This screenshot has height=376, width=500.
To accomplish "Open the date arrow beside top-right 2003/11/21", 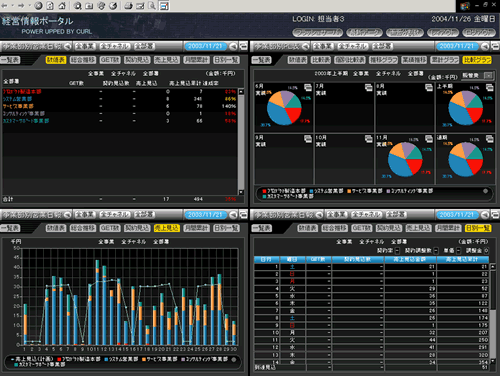I will pyautogui.click(x=485, y=46).
